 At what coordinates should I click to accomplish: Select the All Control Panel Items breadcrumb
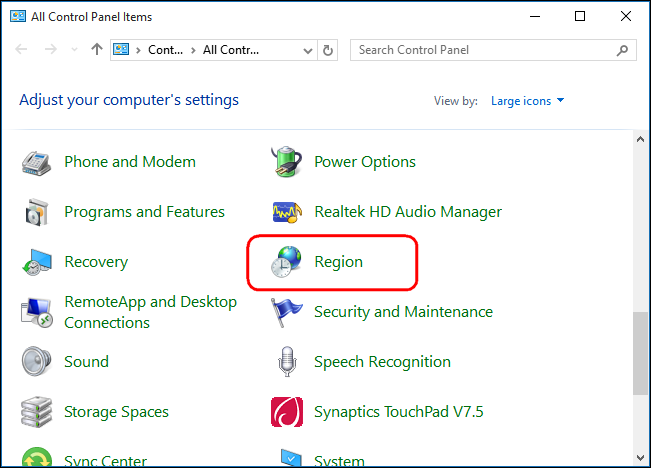pos(231,50)
